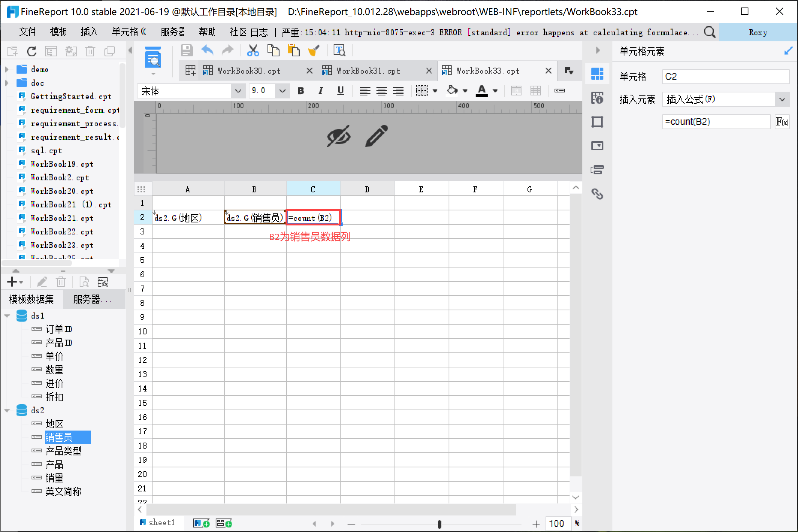Click the search magnifier icon
Image resolution: width=798 pixels, height=532 pixels.
[x=710, y=32]
